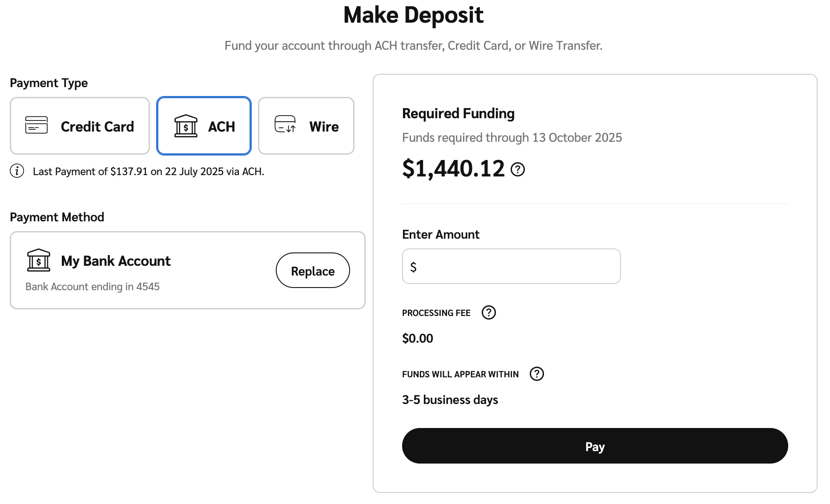
Task: Click the Make Deposit page heading
Action: [x=413, y=16]
